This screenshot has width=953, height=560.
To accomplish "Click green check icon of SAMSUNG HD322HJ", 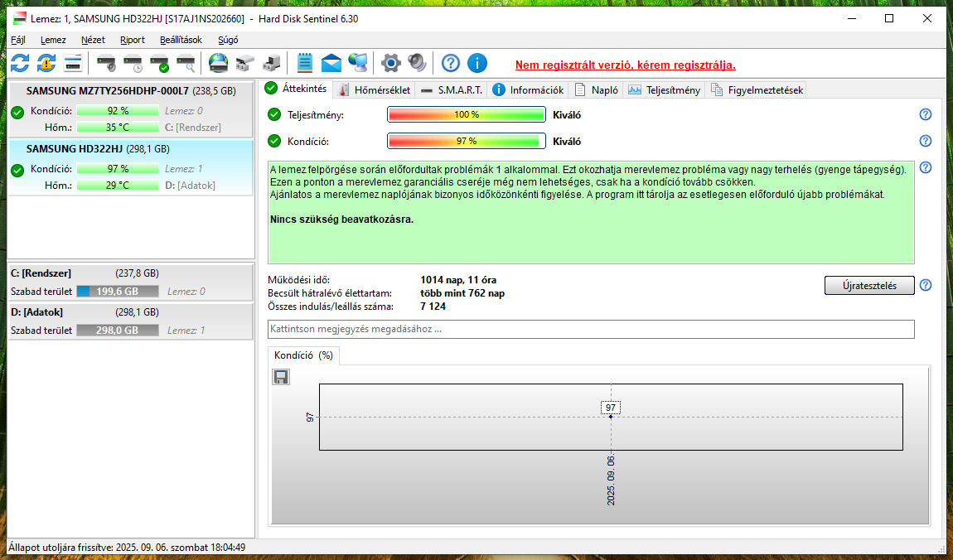I will [x=17, y=170].
